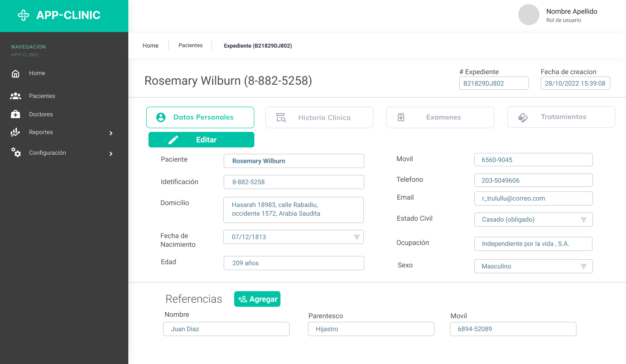The height and width of the screenshot is (364, 626).
Task: Expand the Configuración submenu chevron
Action: [111, 154]
